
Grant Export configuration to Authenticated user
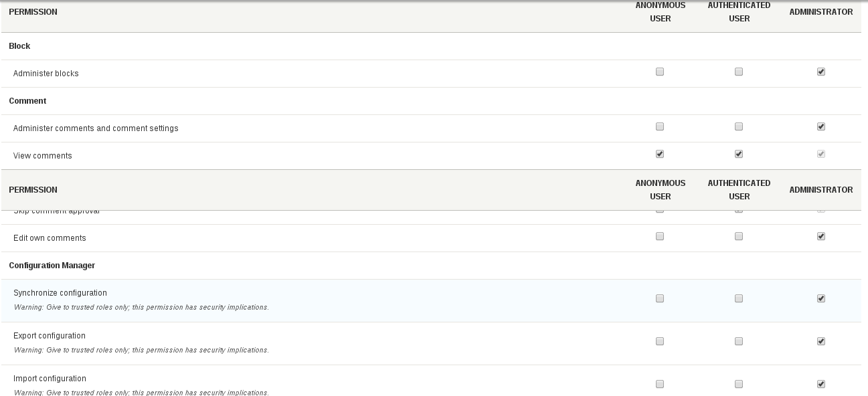pyautogui.click(x=739, y=340)
